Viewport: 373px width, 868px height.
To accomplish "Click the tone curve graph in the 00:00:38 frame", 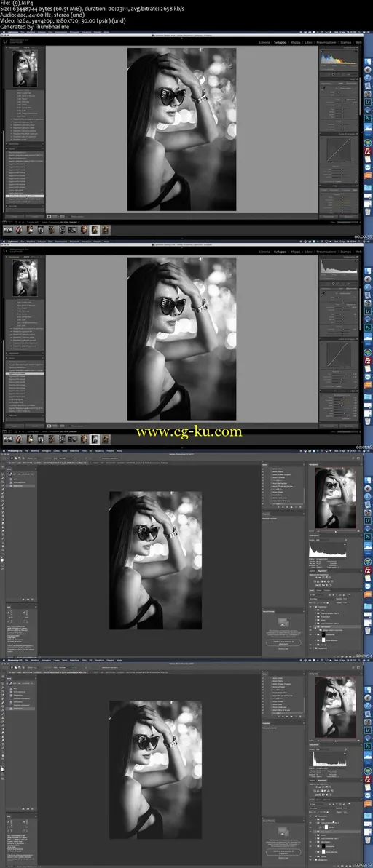I will coord(339,149).
